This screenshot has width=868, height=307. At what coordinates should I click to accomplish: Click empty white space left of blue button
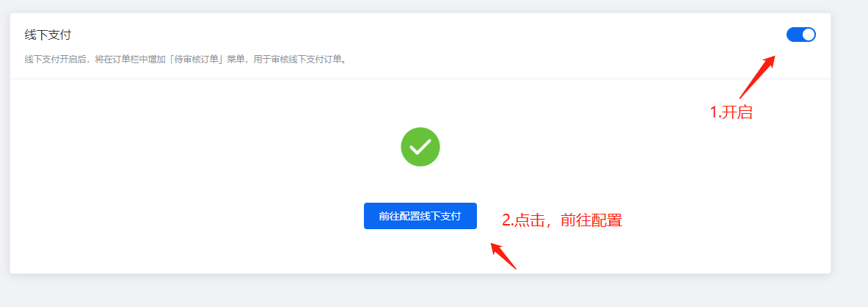(189, 216)
